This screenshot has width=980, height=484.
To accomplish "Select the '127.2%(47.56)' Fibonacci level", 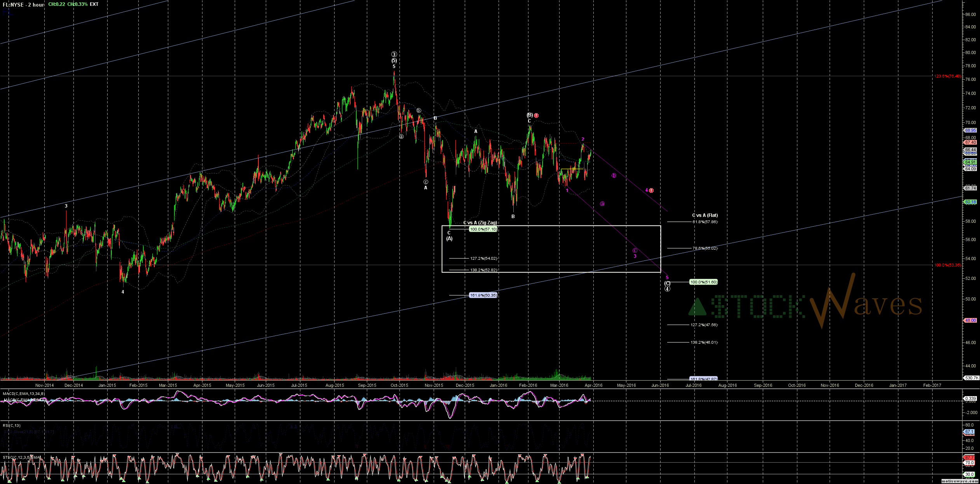I will click(x=704, y=325).
